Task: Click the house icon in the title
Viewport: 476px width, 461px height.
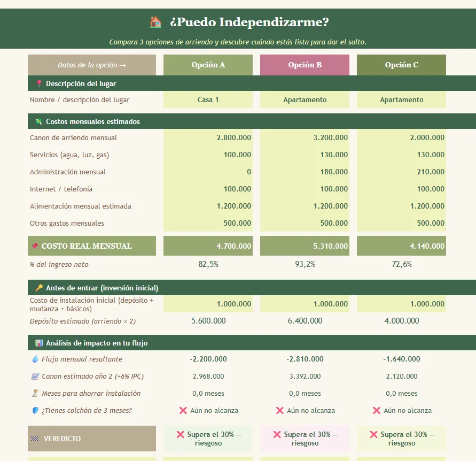Action: pyautogui.click(x=155, y=22)
